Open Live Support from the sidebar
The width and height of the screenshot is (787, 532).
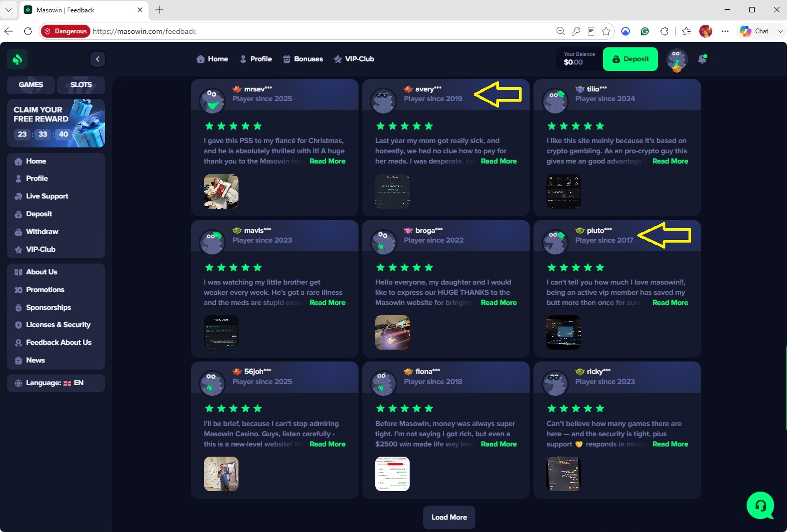[56, 196]
